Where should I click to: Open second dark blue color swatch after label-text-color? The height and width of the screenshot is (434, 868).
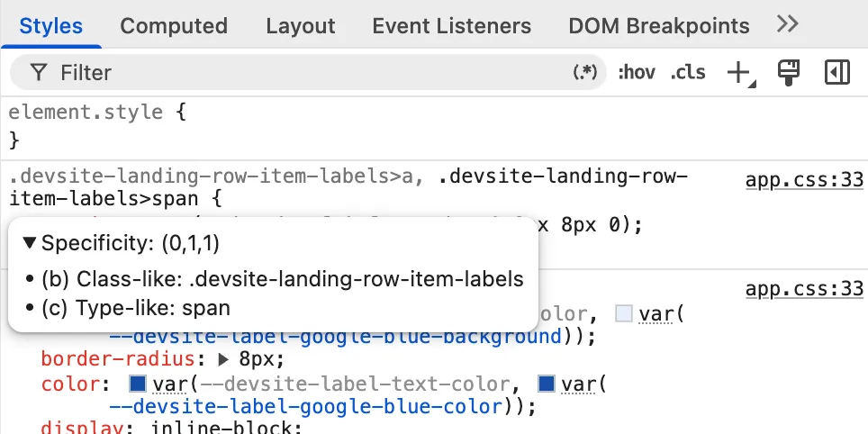[547, 383]
